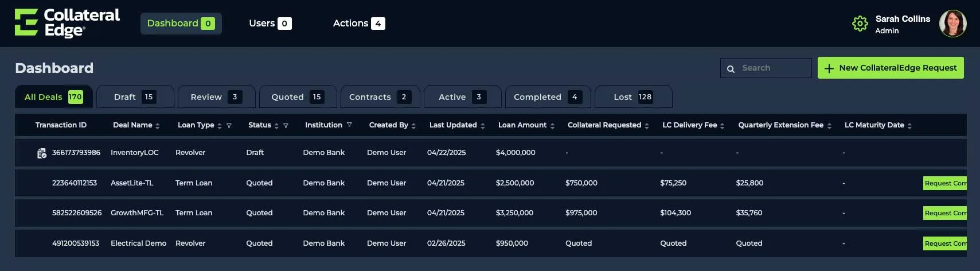Open the Dashboard navigation item
Viewport: 980px width, 271px height.
[x=181, y=24]
